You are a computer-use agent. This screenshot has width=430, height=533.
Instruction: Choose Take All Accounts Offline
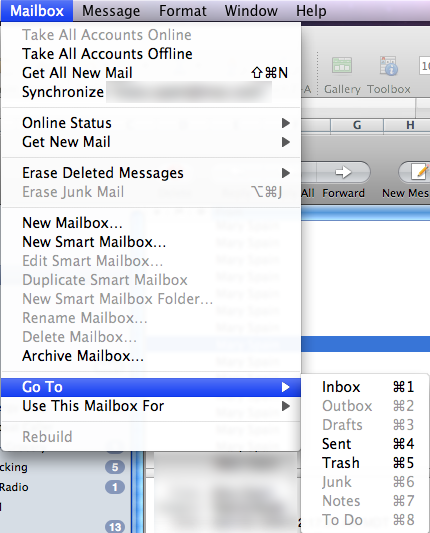click(x=151, y=54)
